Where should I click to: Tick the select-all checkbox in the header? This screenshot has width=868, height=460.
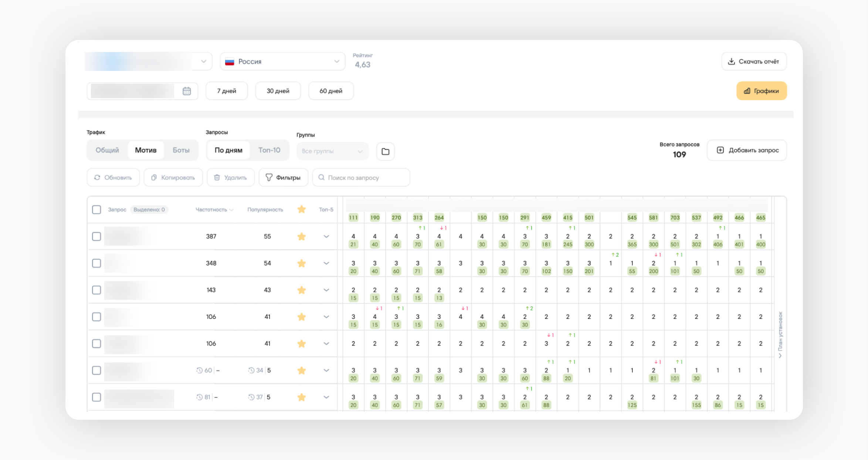96,209
